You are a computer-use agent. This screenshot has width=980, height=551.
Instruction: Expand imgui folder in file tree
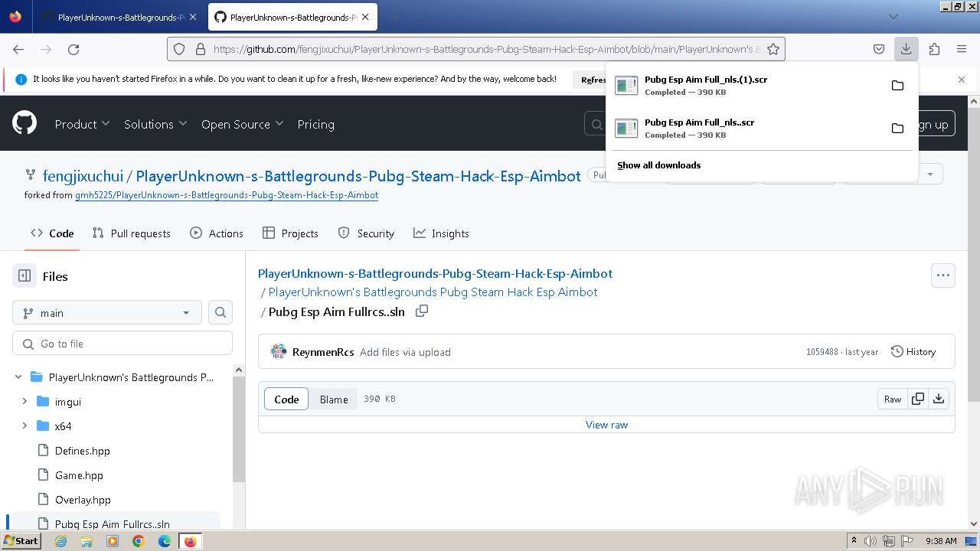[x=24, y=401]
